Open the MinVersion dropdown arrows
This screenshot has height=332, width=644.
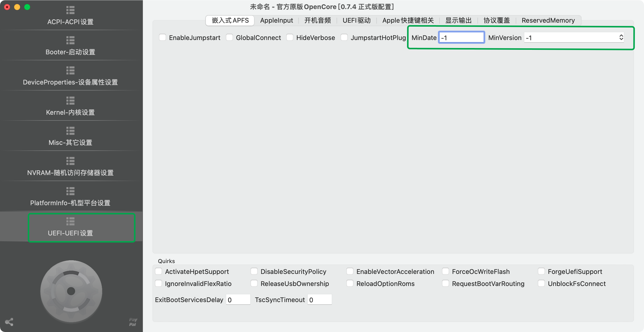[x=621, y=37]
